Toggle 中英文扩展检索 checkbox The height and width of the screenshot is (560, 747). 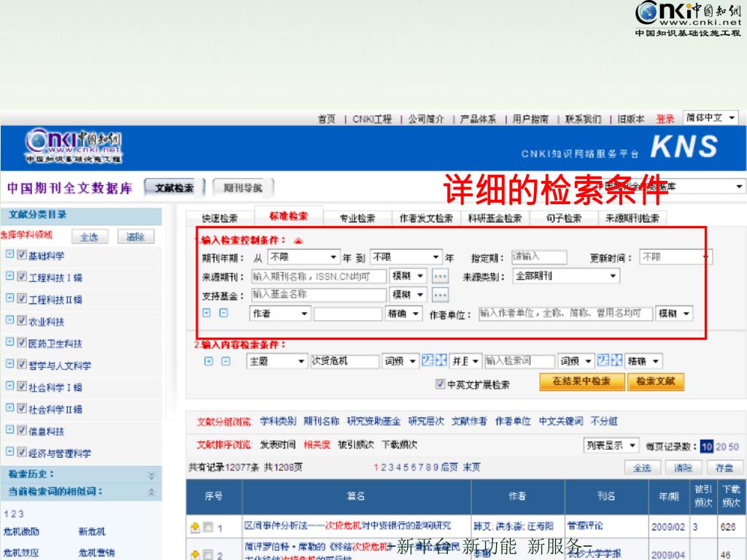440,384
